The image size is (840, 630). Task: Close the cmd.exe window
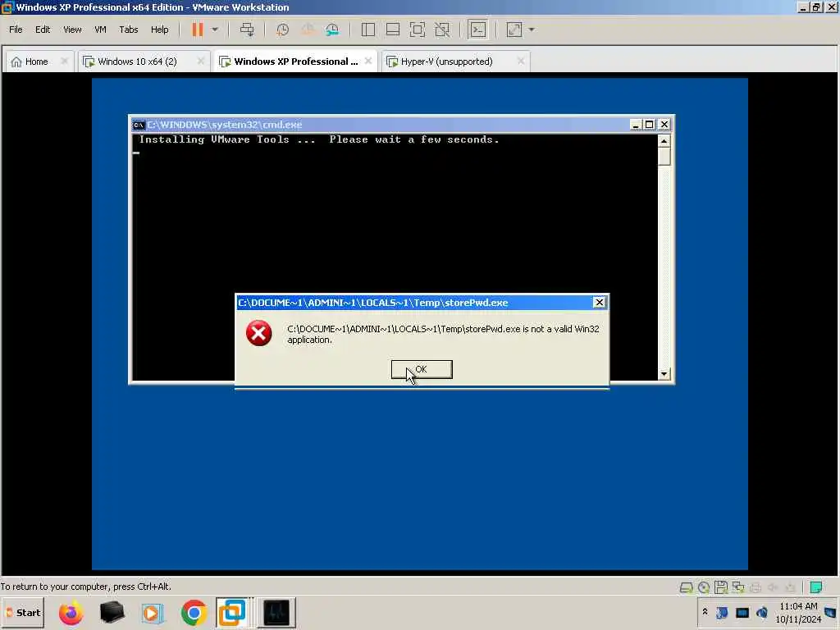pos(664,125)
